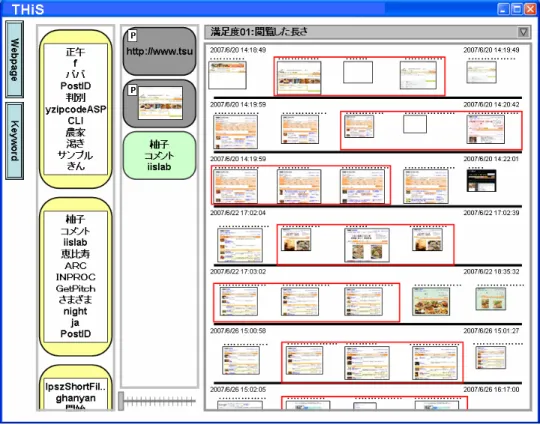
Task: Click the P icon on http://www.tsu card
Action: point(133,35)
